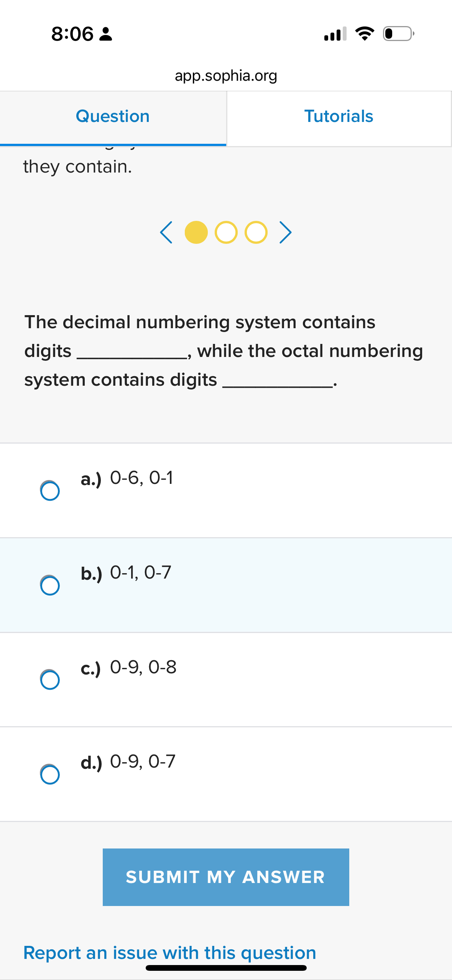Open Report an issue with this question
452x980 pixels.
point(169,952)
